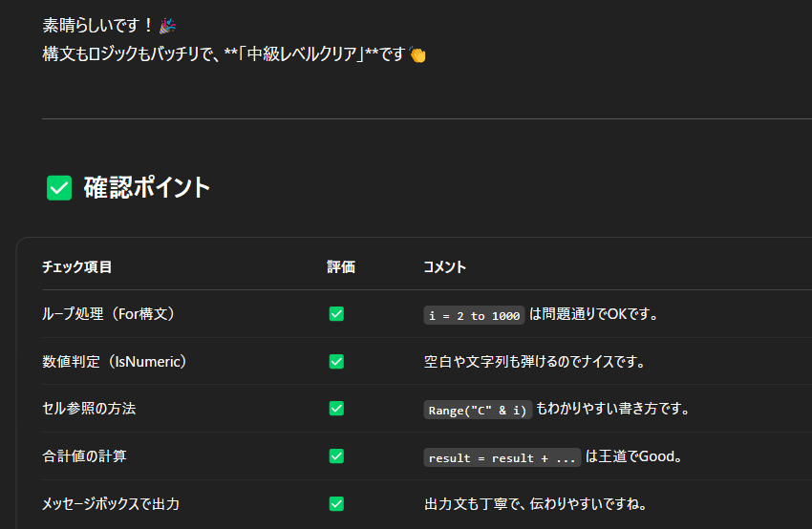Click the 数値判定（IsNumeric） cell
The image size is (812, 529).
[x=115, y=362]
